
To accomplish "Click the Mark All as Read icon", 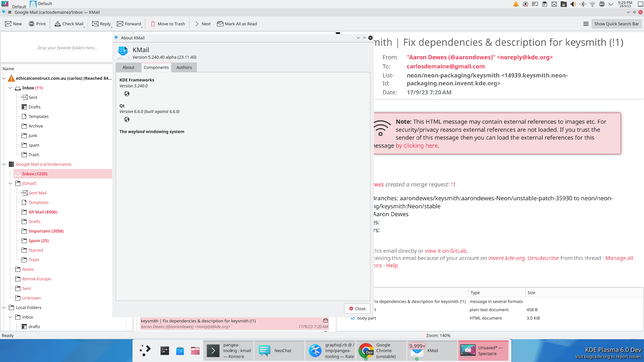I will [220, 23].
